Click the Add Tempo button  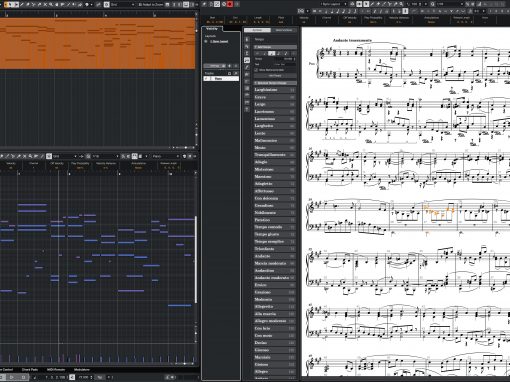coord(275,76)
